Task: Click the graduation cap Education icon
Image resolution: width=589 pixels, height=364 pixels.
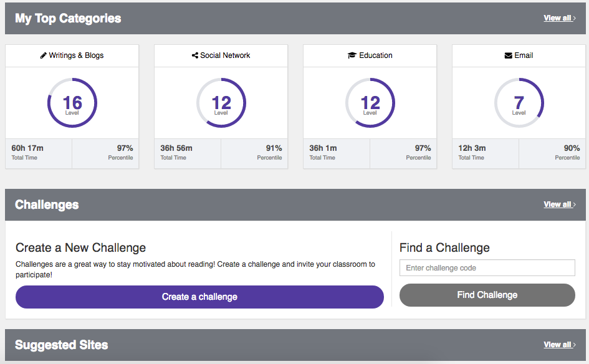Action: click(352, 55)
